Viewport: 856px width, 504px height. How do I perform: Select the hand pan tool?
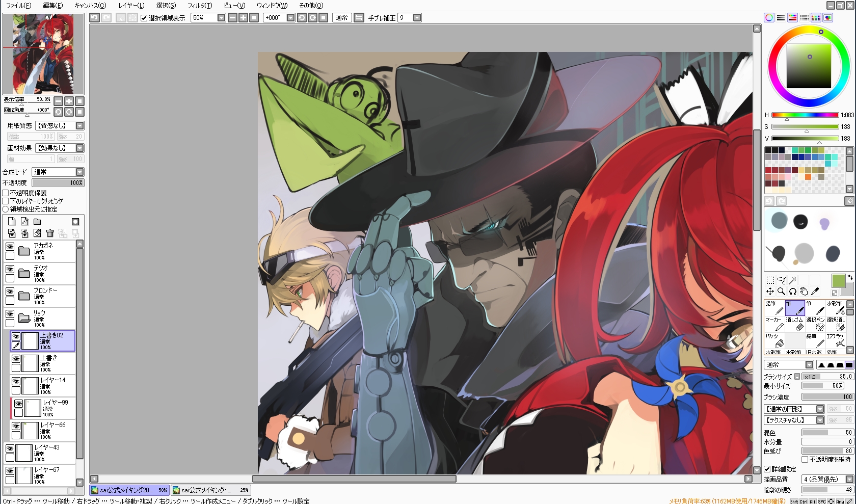[x=804, y=291]
